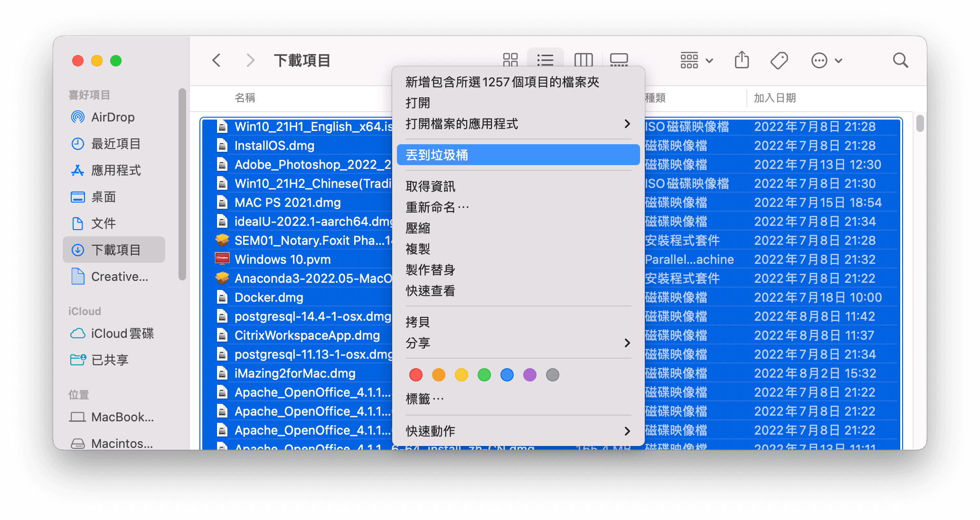This screenshot has width=980, height=520.
Task: Select the file Windows 10.pvm
Action: tap(283, 260)
